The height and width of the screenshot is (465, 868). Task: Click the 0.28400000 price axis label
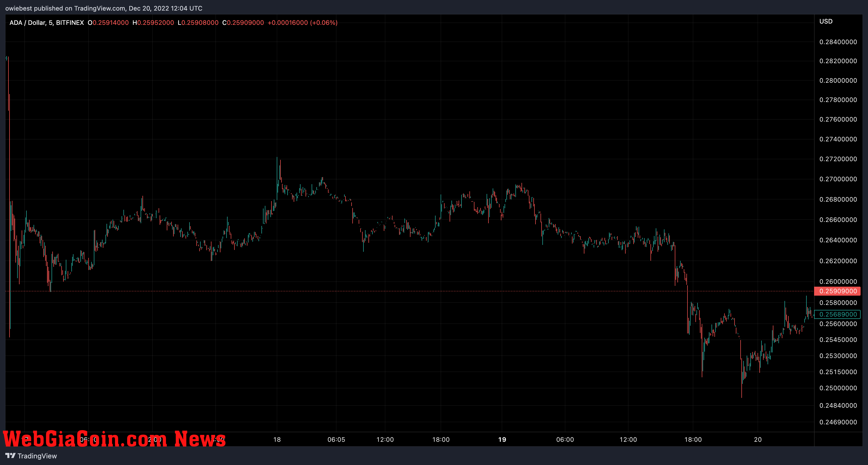pos(838,42)
